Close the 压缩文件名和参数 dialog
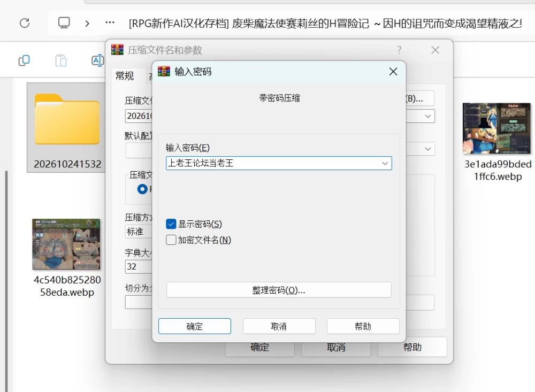This screenshot has width=535, height=392. pyautogui.click(x=435, y=50)
